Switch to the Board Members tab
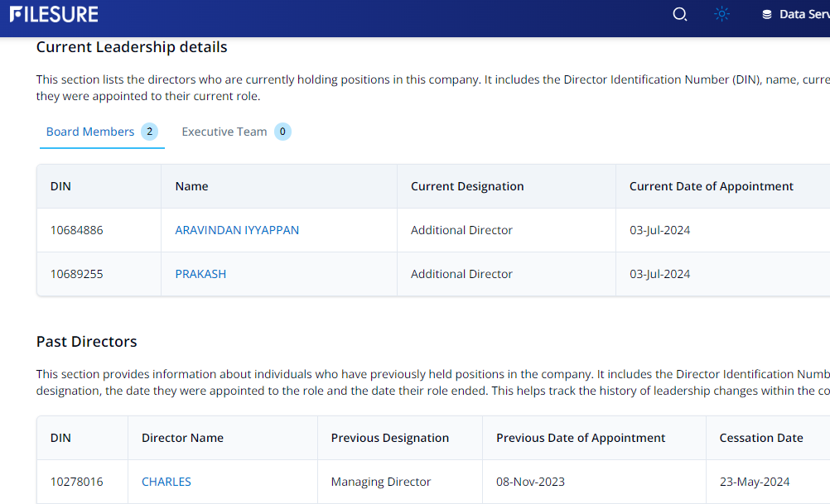Viewport: 830px width, 504px height. point(90,132)
